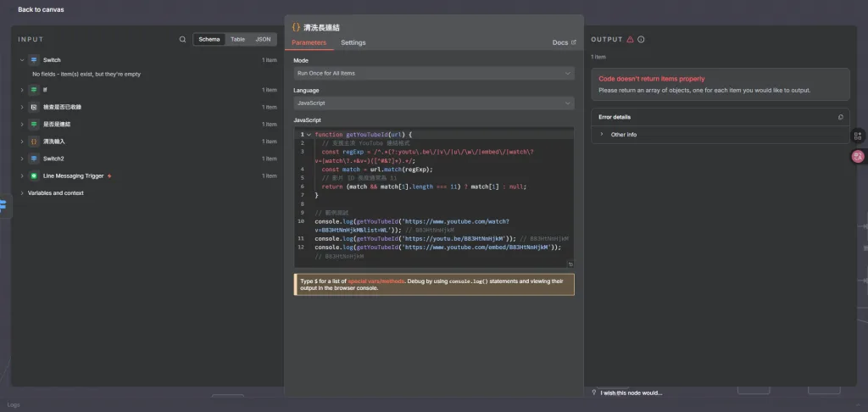Click the Line Messaging Trigger node icon
Screen dimensions: 868x412
(x=34, y=176)
